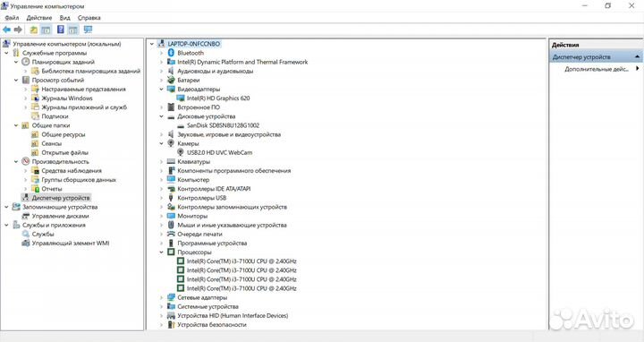This screenshot has width=644, height=342.
Task: Expand the Bluetooth category
Action: pyautogui.click(x=161, y=53)
